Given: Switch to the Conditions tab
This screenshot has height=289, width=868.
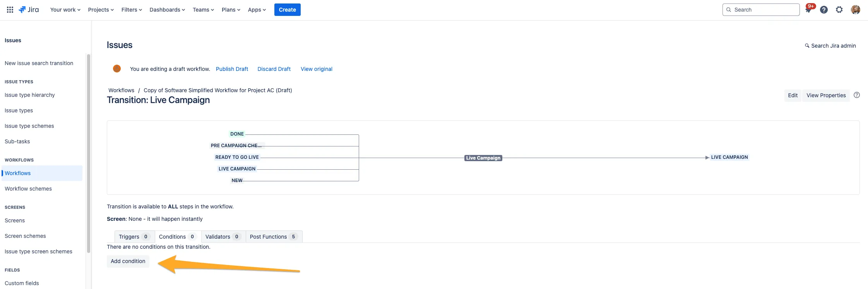Looking at the screenshot, I should click(x=178, y=237).
